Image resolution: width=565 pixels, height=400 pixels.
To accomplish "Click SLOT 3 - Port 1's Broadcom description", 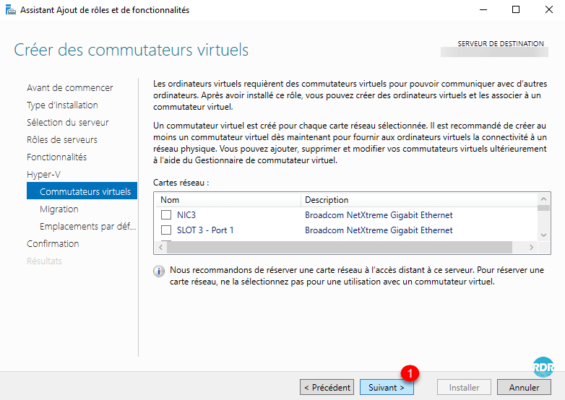I will [379, 230].
